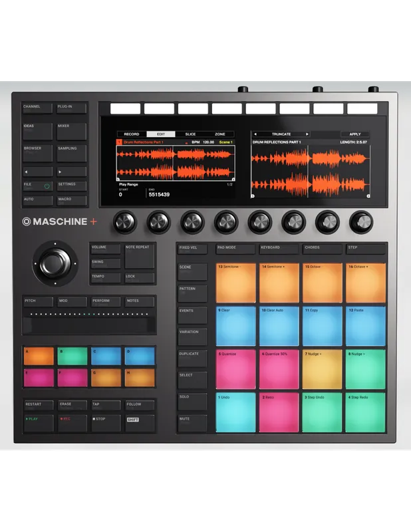Toggle the FOLLOW button

(140, 406)
